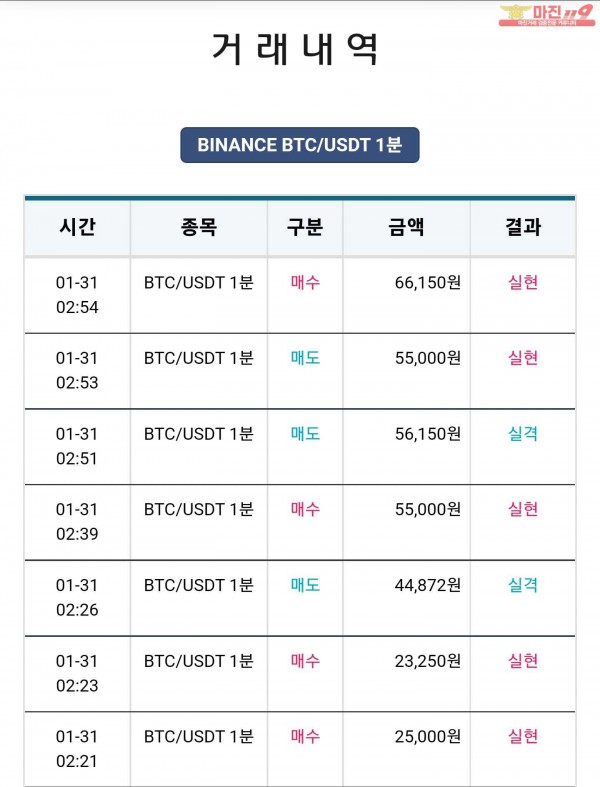Click the 금액 column header

406,227
